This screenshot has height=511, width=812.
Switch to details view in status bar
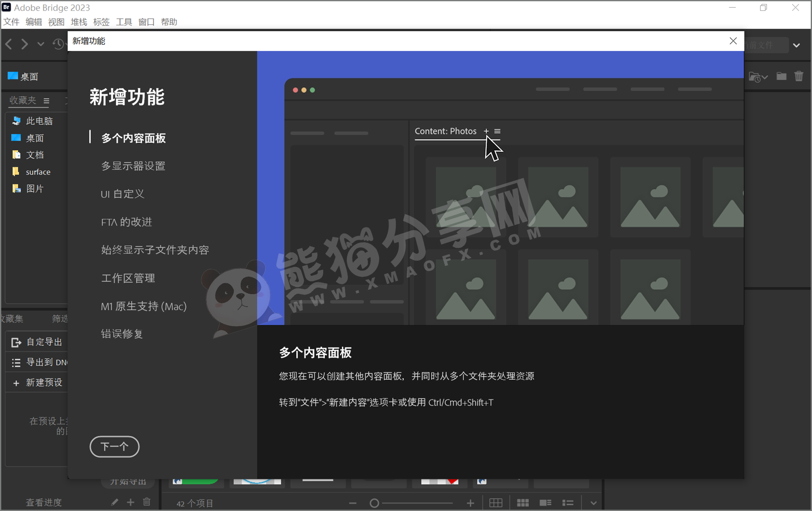click(545, 502)
